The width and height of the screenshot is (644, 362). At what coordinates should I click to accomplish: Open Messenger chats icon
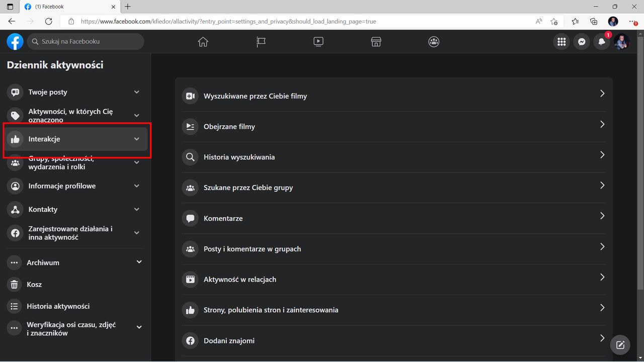582,42
